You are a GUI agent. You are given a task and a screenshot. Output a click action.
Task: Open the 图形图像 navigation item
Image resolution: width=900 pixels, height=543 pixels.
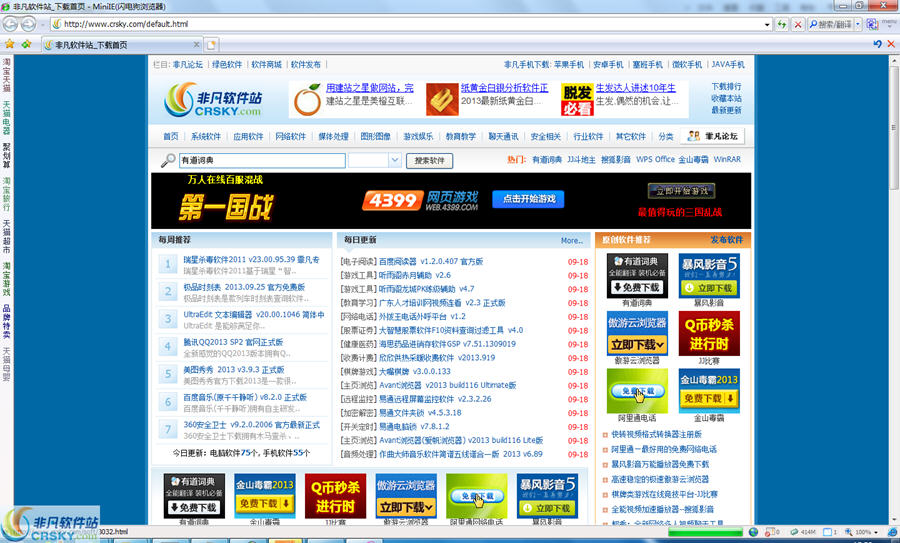(375, 136)
